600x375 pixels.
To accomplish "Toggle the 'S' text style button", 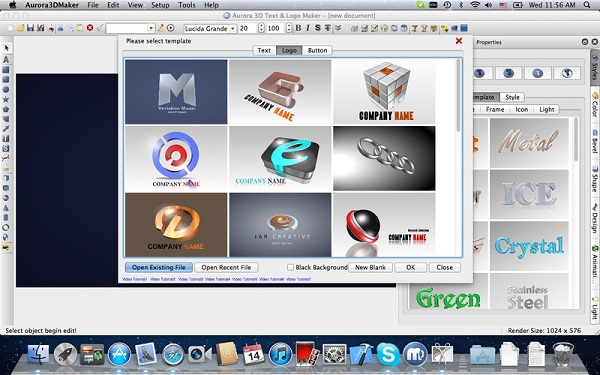I will coord(318,28).
